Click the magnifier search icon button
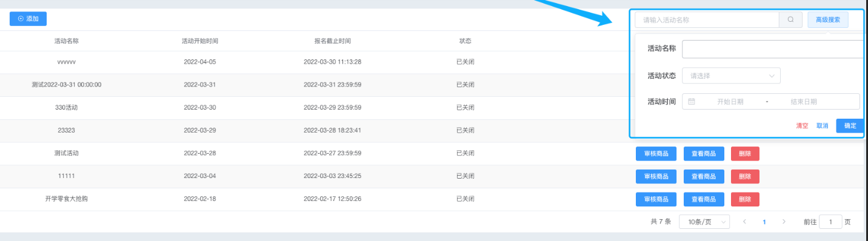The image size is (868, 241). tap(790, 19)
